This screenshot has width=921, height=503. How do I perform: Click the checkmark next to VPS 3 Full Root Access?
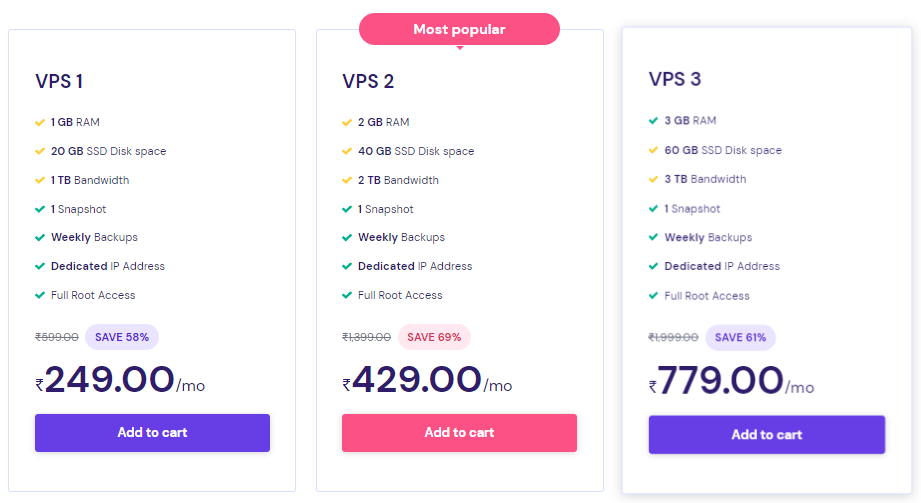pos(653,296)
